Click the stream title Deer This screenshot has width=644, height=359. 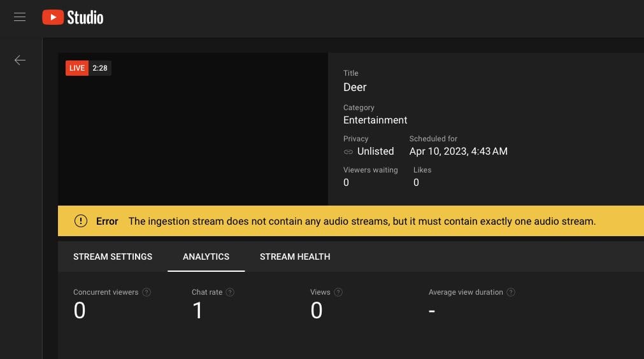(x=355, y=87)
